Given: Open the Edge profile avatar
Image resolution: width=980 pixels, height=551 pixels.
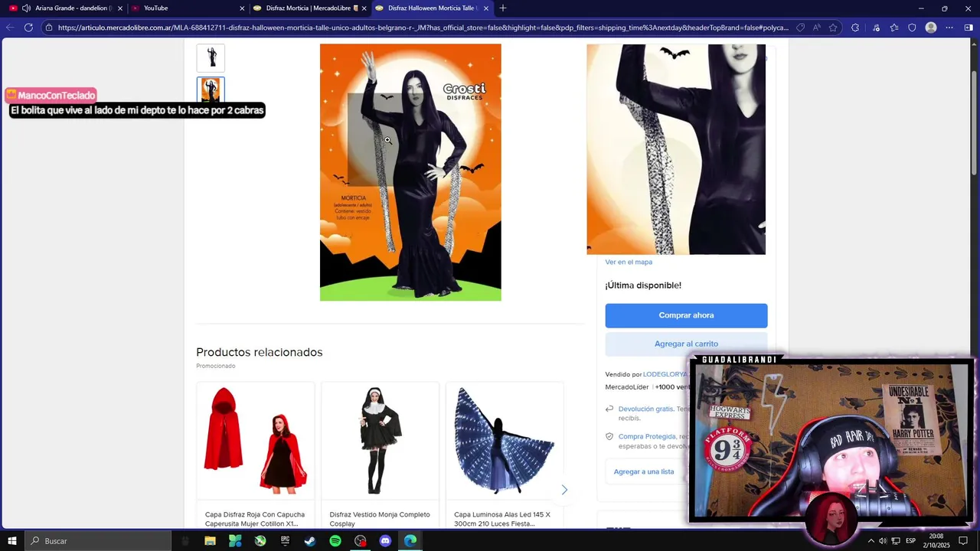Looking at the screenshot, I should [931, 28].
